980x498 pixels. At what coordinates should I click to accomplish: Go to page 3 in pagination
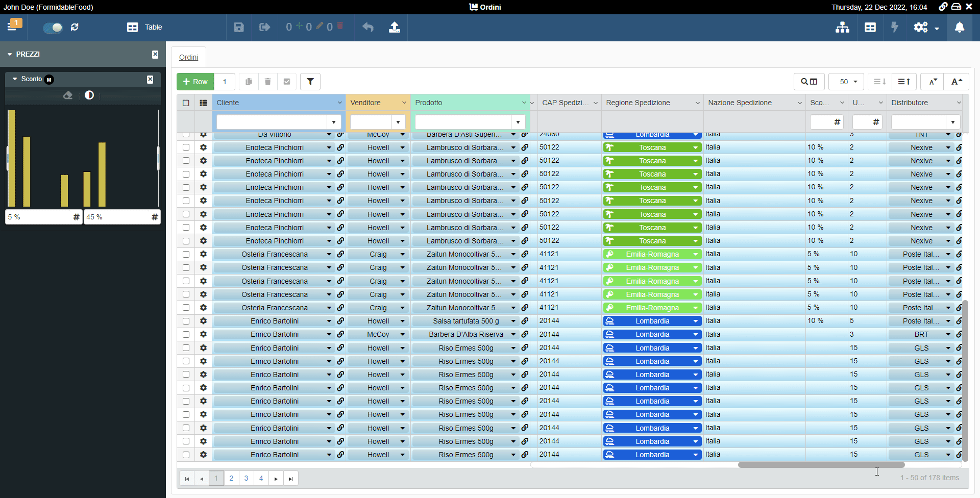(x=246, y=478)
